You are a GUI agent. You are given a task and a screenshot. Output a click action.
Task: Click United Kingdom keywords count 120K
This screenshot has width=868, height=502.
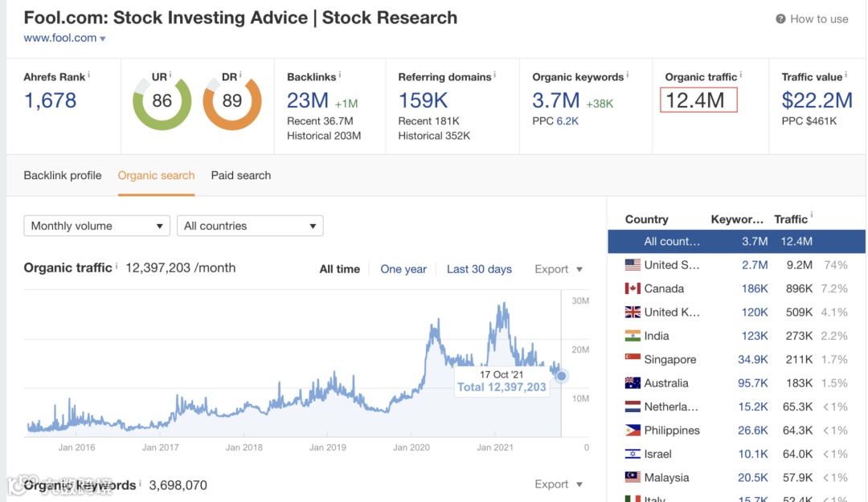(755, 312)
